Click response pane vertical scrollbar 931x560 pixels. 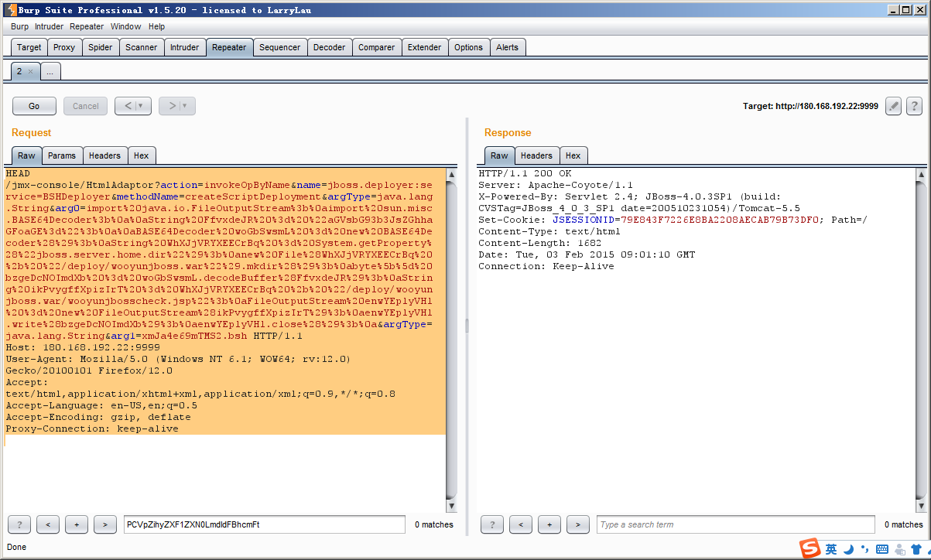[922, 339]
